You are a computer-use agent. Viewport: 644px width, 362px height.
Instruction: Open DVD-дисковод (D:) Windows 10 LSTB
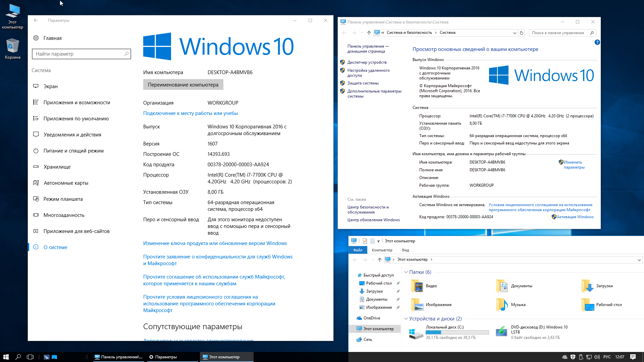click(532, 332)
